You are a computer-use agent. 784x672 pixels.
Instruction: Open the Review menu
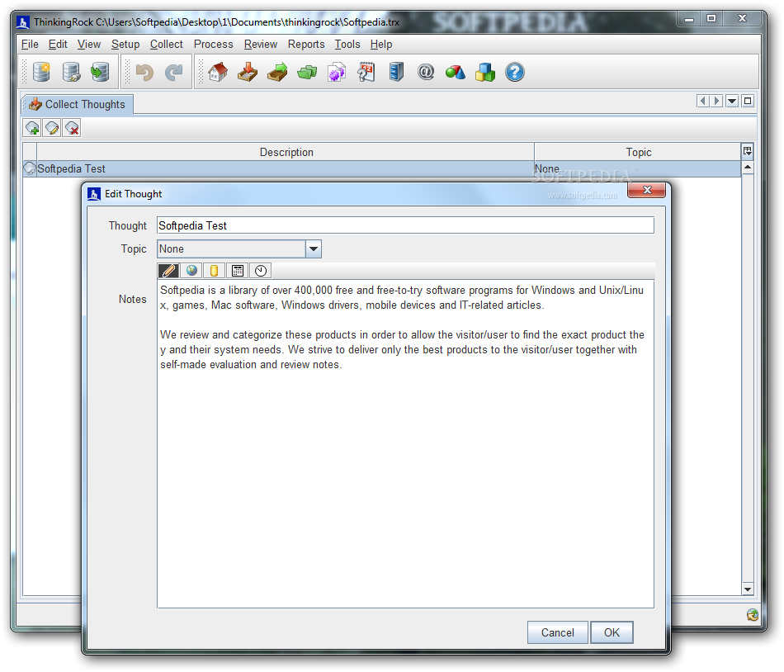coord(261,44)
